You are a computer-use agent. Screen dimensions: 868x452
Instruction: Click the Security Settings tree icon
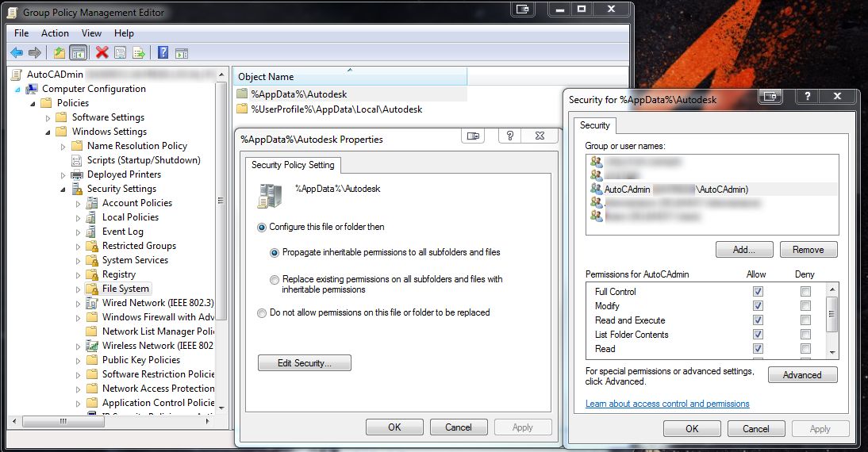77,189
